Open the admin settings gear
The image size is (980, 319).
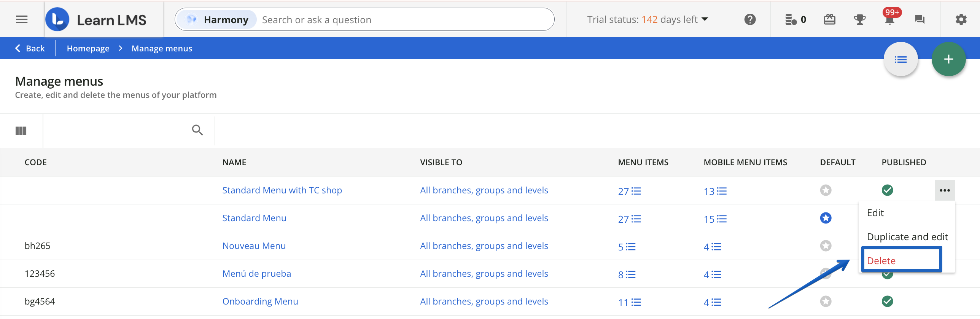click(961, 19)
